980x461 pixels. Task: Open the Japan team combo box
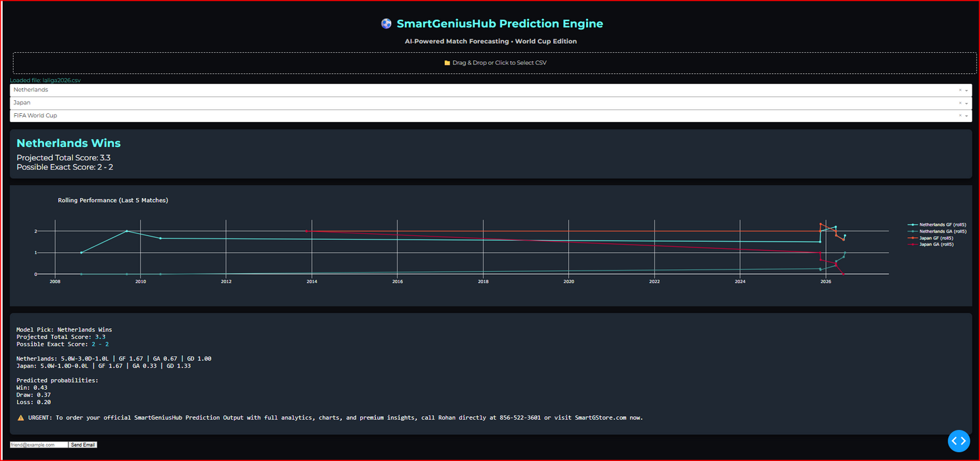(491, 103)
